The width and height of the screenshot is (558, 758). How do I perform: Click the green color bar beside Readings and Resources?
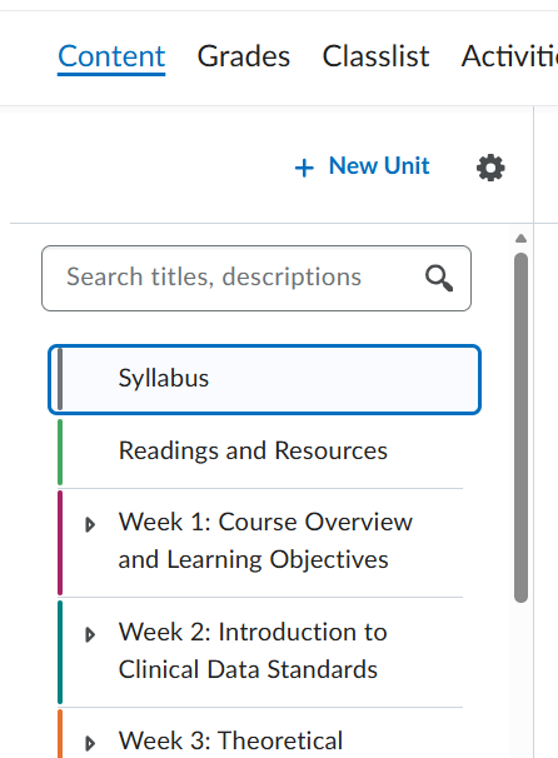point(60,452)
